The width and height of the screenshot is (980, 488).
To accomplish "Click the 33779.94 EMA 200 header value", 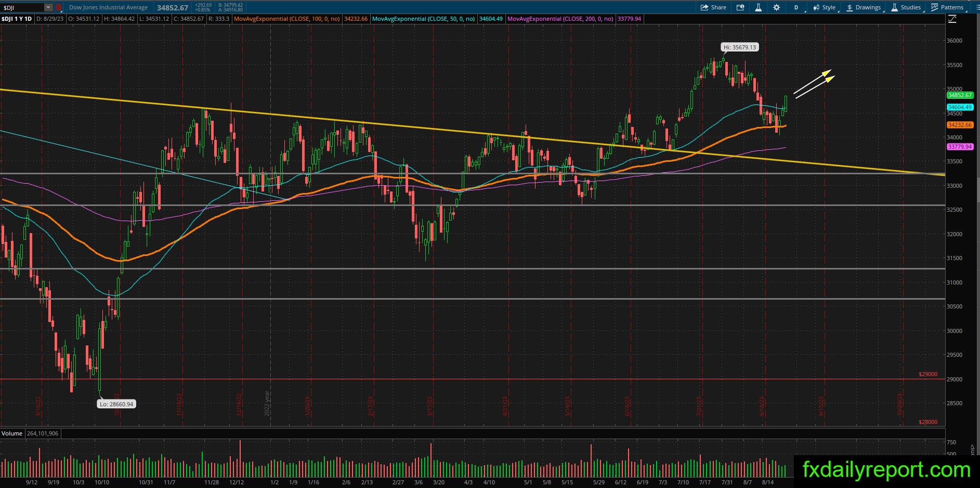I will [x=629, y=19].
